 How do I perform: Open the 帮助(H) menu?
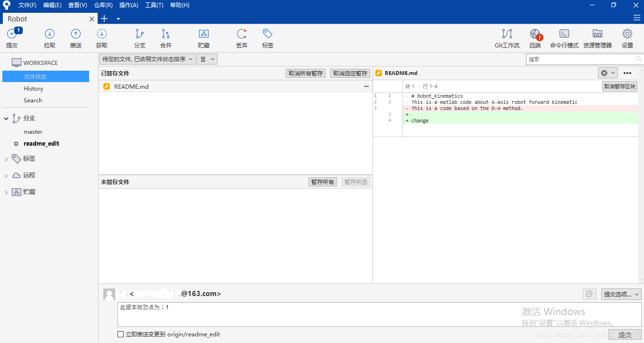coord(180,5)
